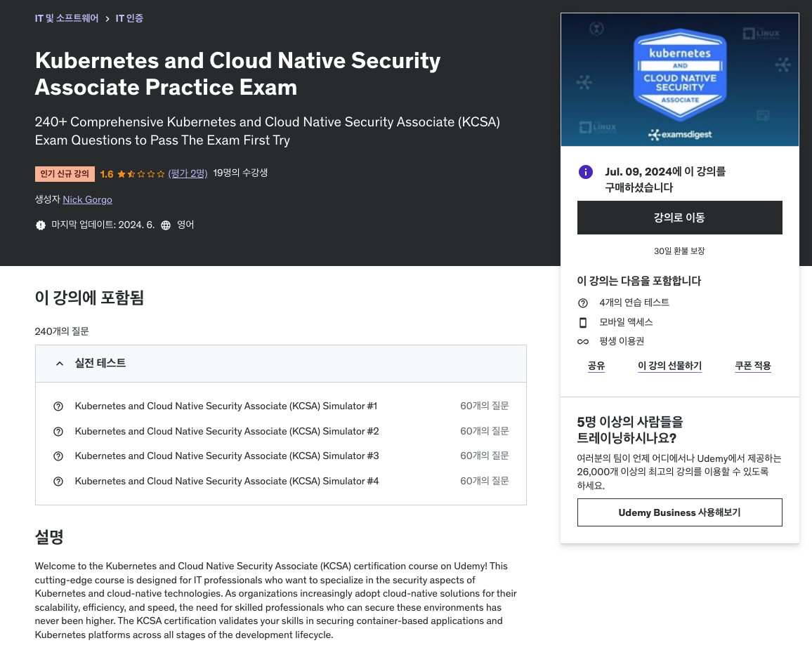Click the quiz icon for Simulator #1
This screenshot has width=812, height=650.
click(x=58, y=406)
